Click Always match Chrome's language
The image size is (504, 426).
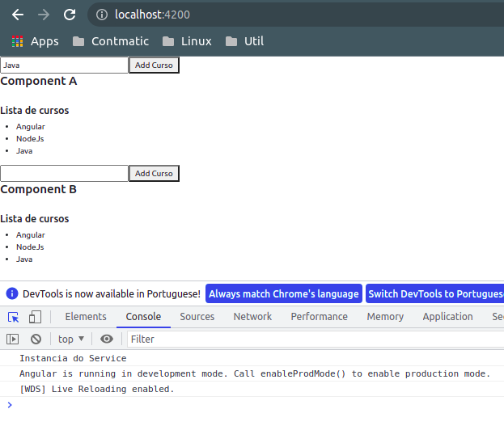click(x=284, y=293)
